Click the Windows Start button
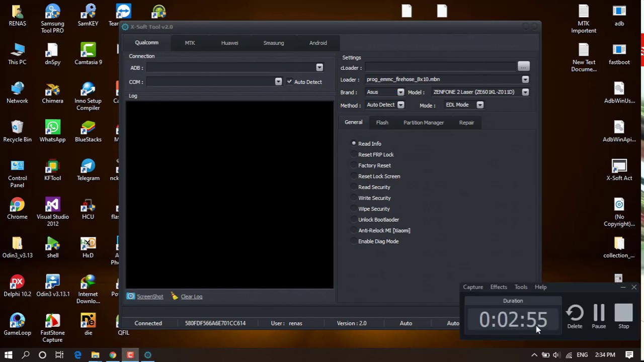Screen dimensions: 644x362 [x=8, y=355]
